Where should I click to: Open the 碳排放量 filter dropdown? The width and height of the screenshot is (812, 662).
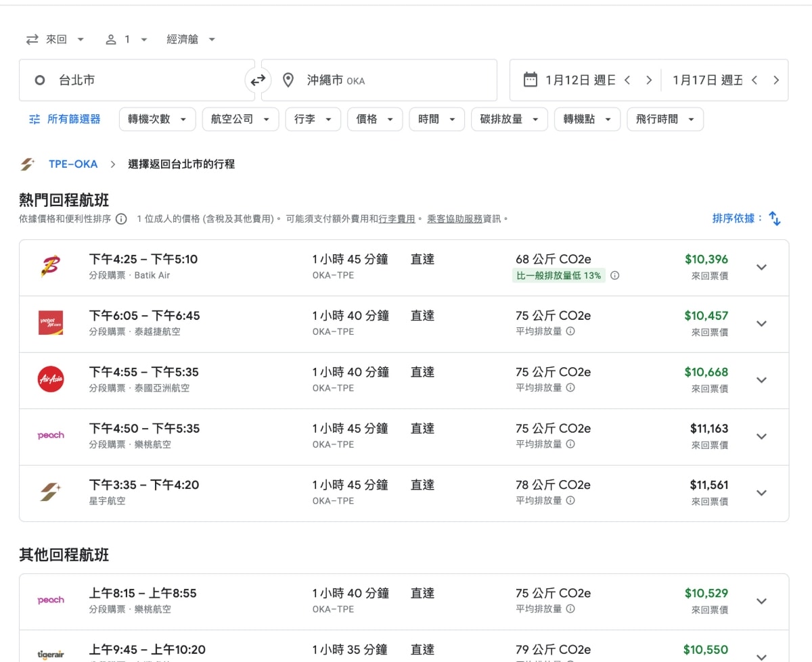pyautogui.click(x=510, y=119)
